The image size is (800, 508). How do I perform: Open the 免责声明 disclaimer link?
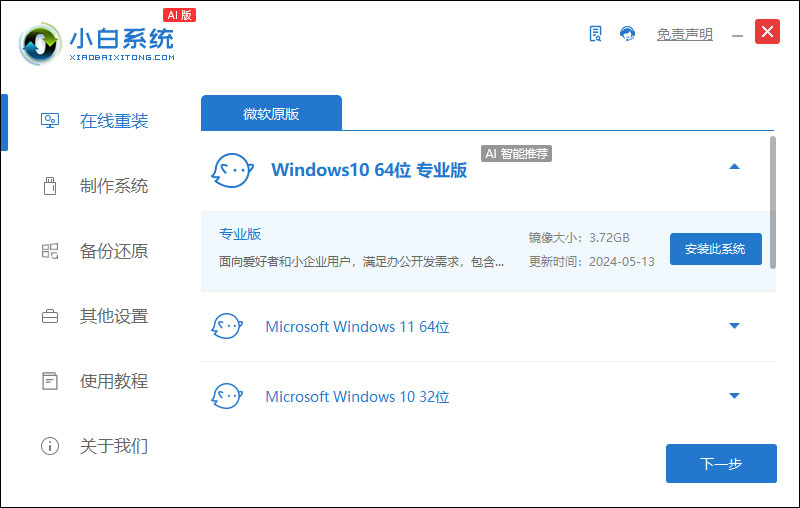coord(684,34)
